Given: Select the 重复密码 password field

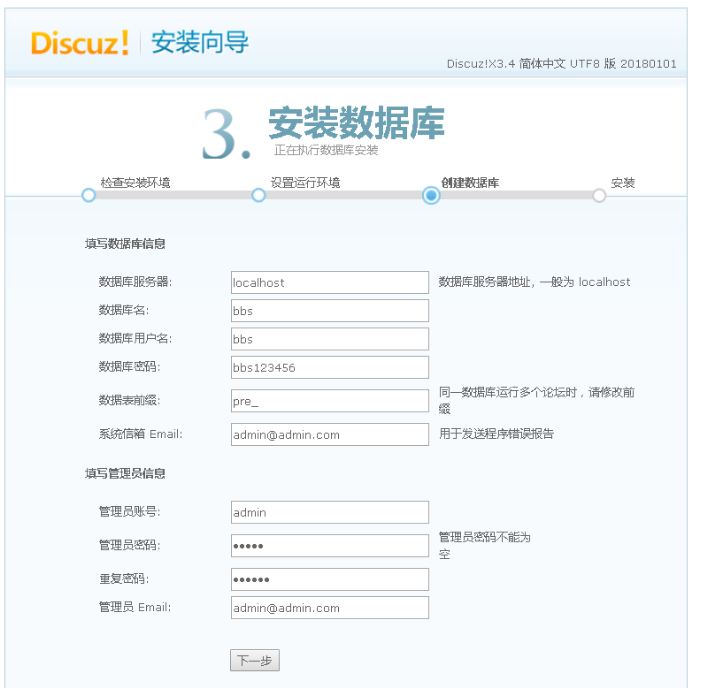Looking at the screenshot, I should coord(329,579).
